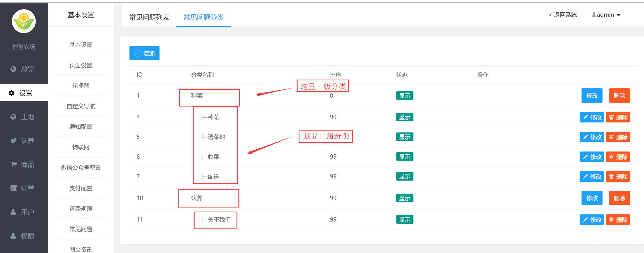Open 物联网 submenu item
This screenshot has width=644, height=253.
point(81,147)
